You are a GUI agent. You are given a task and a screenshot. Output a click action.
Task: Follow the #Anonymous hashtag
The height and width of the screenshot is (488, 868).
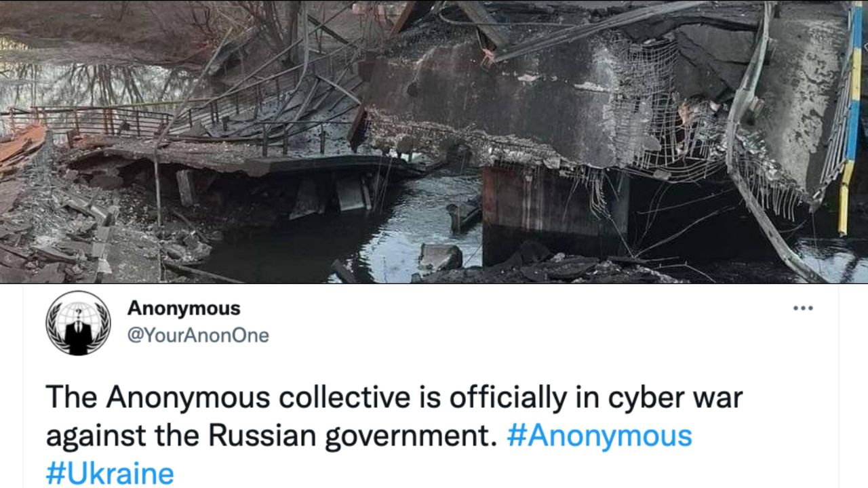click(599, 436)
